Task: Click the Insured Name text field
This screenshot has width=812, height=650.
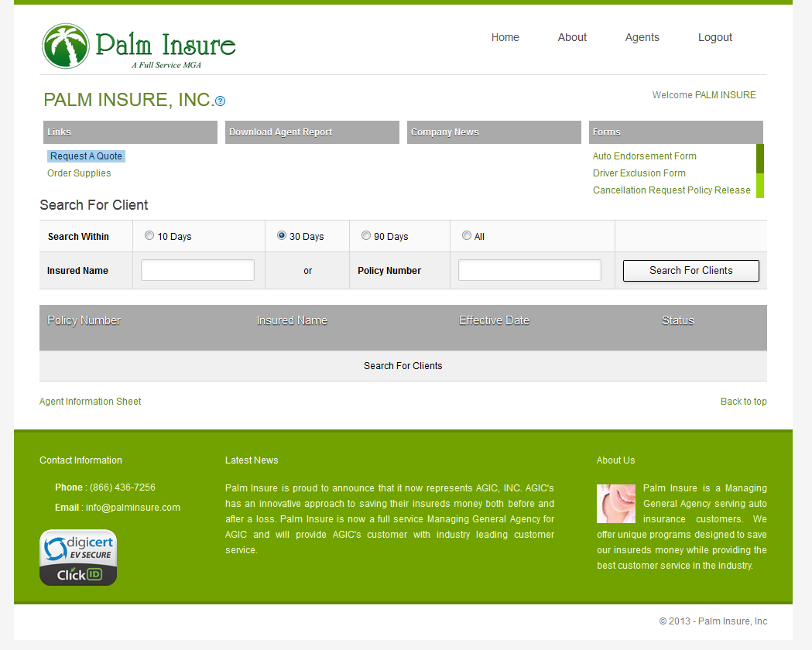Action: click(x=197, y=270)
